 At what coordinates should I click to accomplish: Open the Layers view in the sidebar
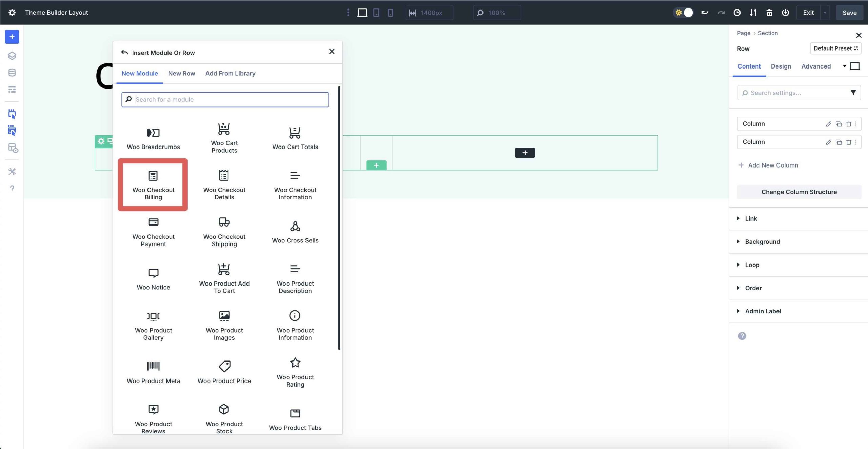(x=12, y=56)
